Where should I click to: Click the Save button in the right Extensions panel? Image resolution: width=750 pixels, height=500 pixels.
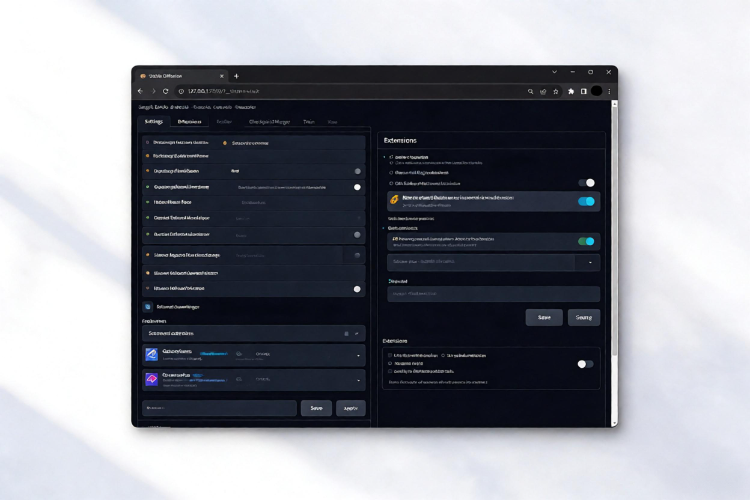click(544, 317)
